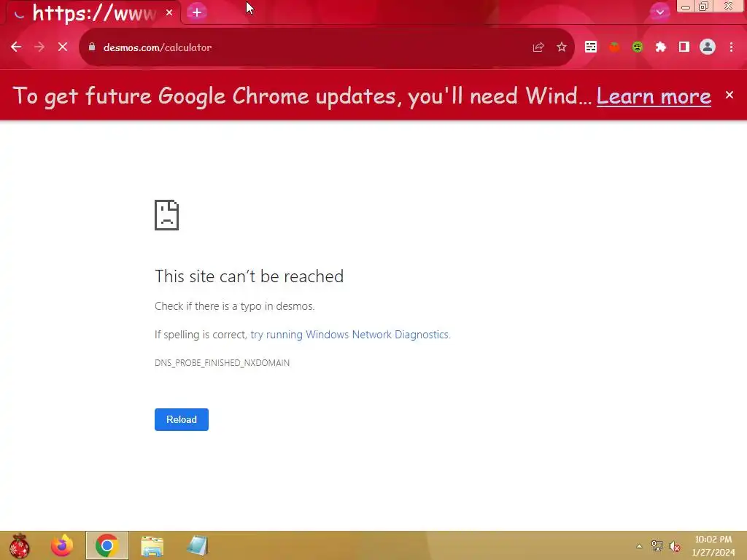Close the https://www tab

(x=169, y=12)
